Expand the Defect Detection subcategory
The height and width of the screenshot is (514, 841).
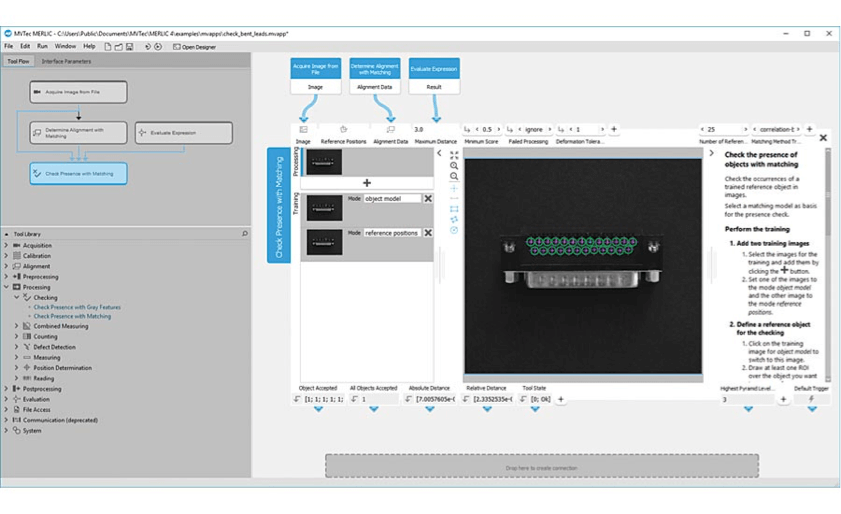pos(17,347)
